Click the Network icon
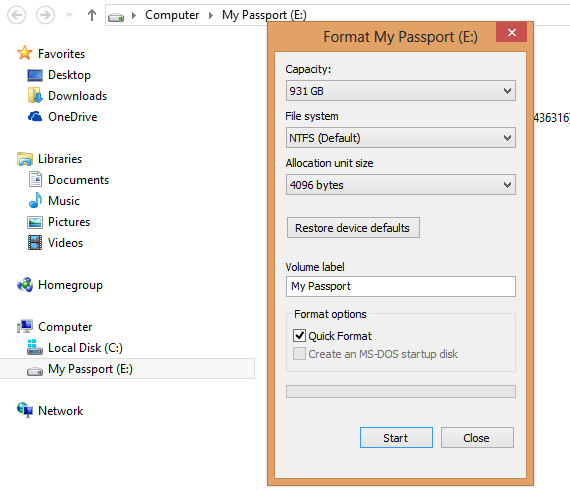The width and height of the screenshot is (570, 490). (x=25, y=410)
